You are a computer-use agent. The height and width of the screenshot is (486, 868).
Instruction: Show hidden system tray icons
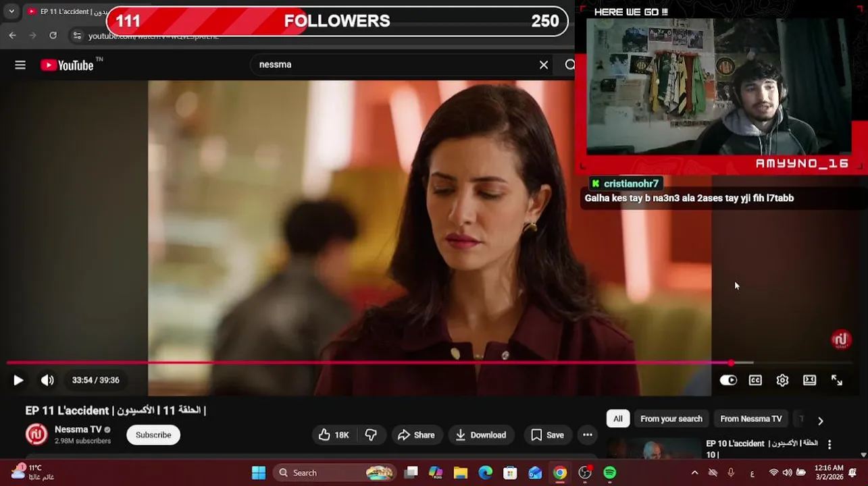click(694, 473)
